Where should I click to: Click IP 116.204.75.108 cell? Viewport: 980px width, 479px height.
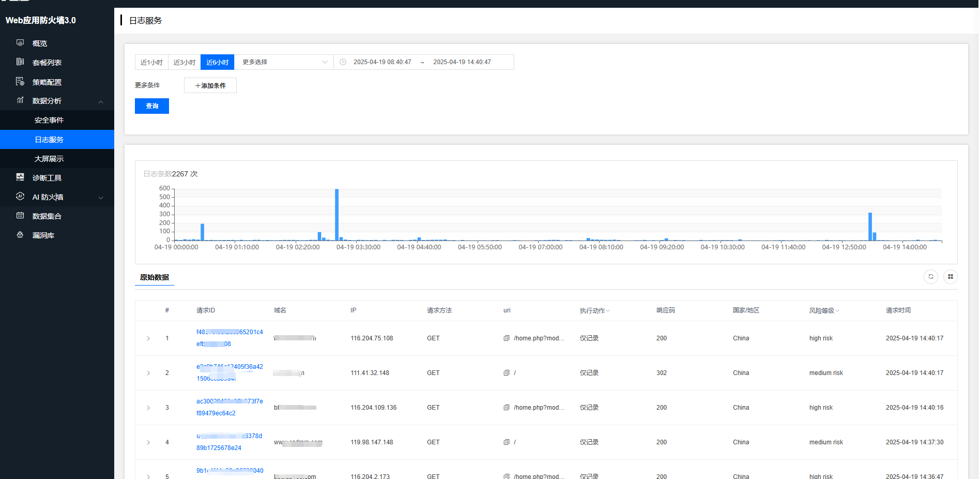point(372,338)
